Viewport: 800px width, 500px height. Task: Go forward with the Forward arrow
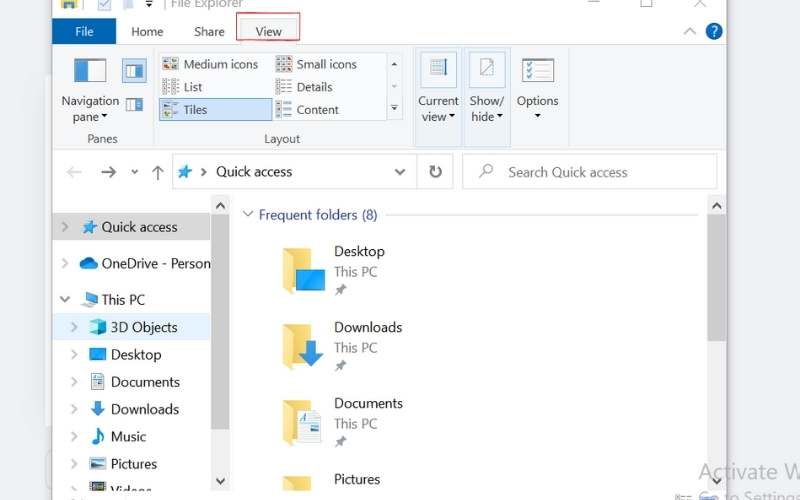point(109,172)
